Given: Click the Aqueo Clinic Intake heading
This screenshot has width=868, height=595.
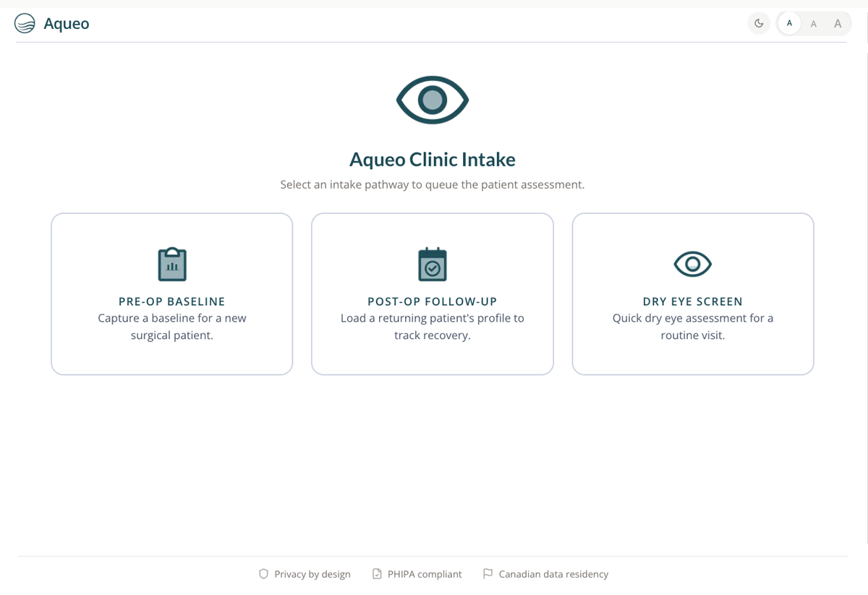Looking at the screenshot, I should point(433,159).
